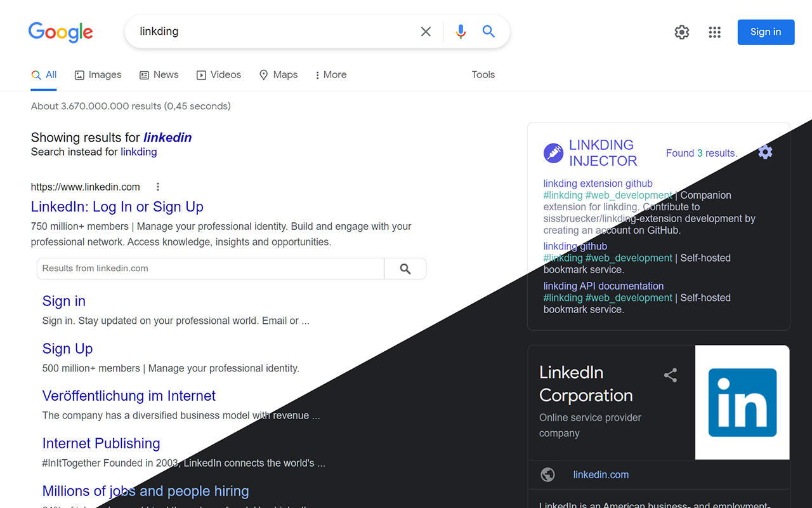Click the voice search microphone icon

coord(461,31)
